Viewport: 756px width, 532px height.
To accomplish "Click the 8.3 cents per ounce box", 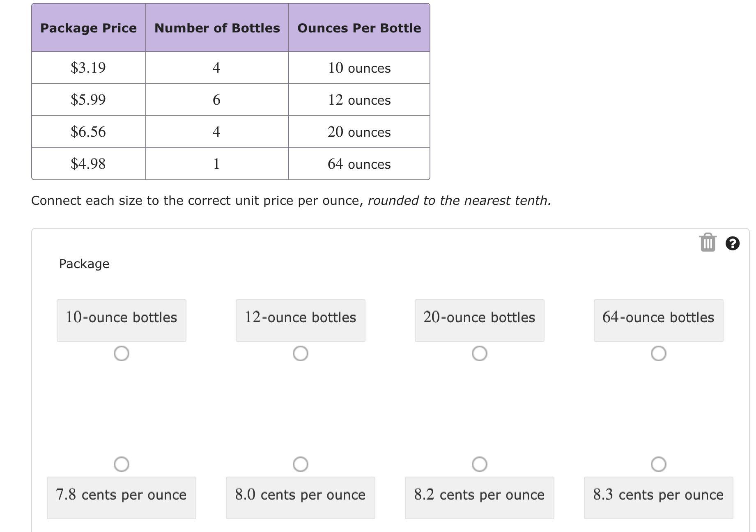I will [659, 498].
